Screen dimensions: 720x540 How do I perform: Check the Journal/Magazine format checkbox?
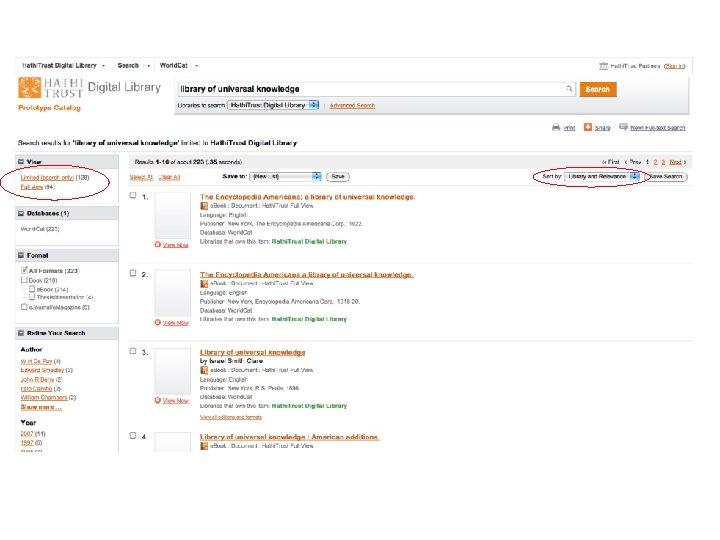[x=24, y=307]
